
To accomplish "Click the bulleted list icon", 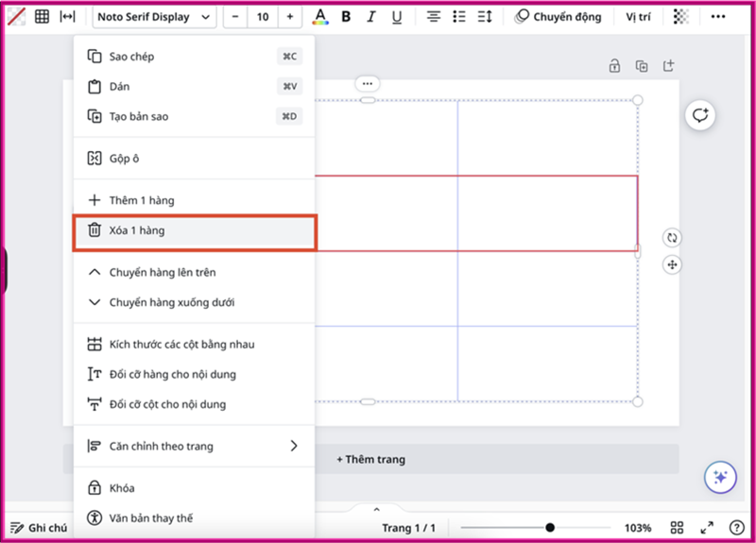I will pyautogui.click(x=459, y=17).
